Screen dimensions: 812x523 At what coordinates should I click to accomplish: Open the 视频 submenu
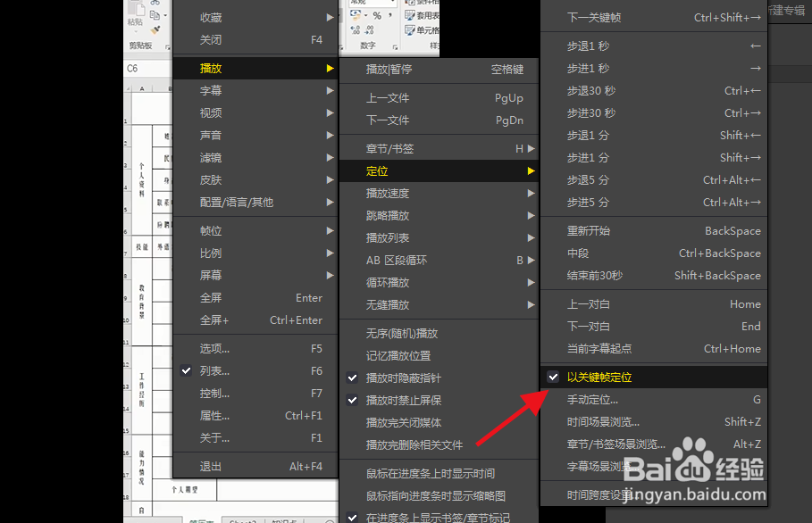coord(255,112)
